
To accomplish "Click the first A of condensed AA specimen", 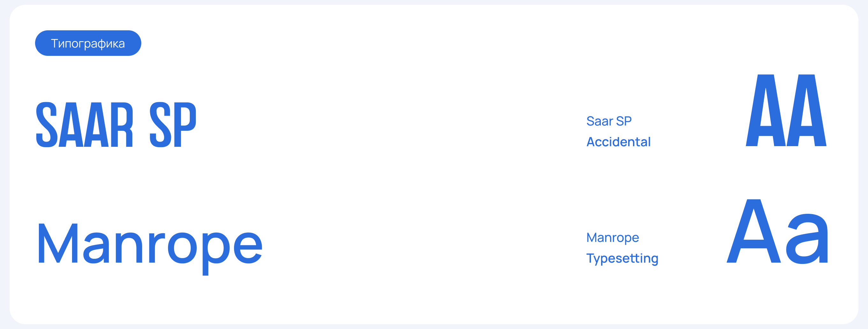I will (x=766, y=111).
